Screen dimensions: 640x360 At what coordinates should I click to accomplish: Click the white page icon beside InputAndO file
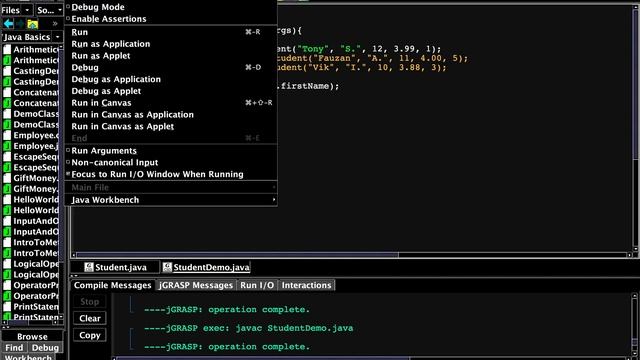[x=7, y=221]
